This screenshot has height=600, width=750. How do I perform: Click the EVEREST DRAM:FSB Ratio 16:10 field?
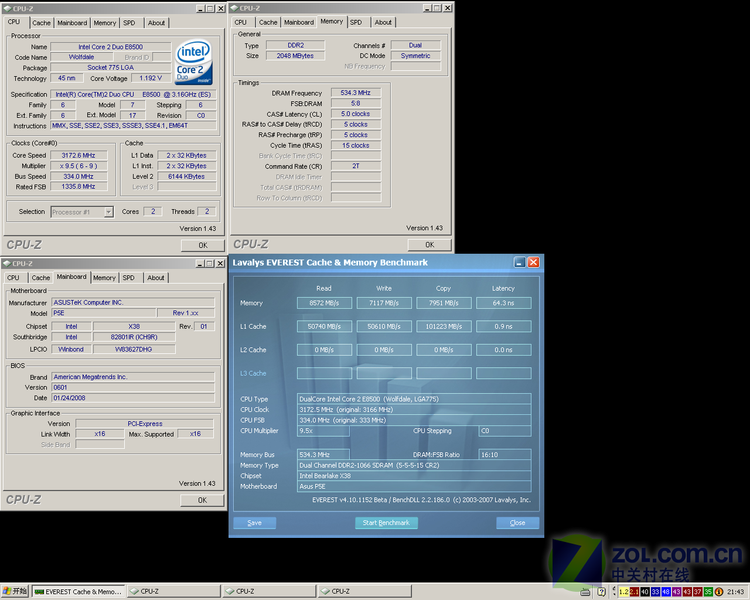pyautogui.click(x=505, y=455)
